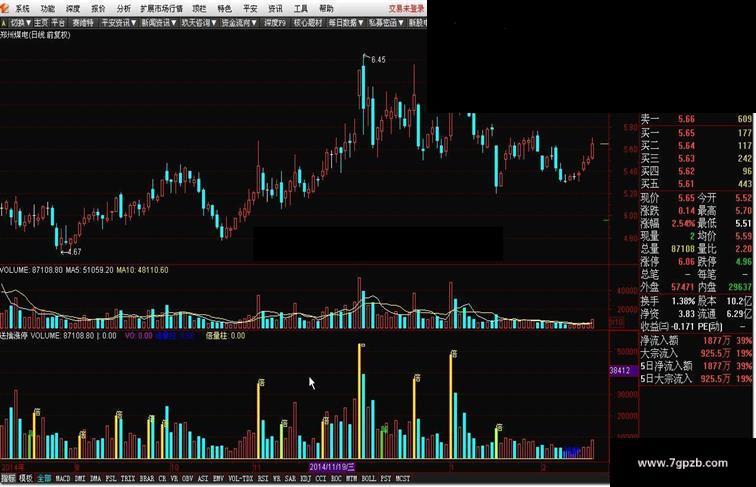Viewport: 756px width, 487px height.
Task: Click the 交易未登录 login link
Action: (x=406, y=9)
